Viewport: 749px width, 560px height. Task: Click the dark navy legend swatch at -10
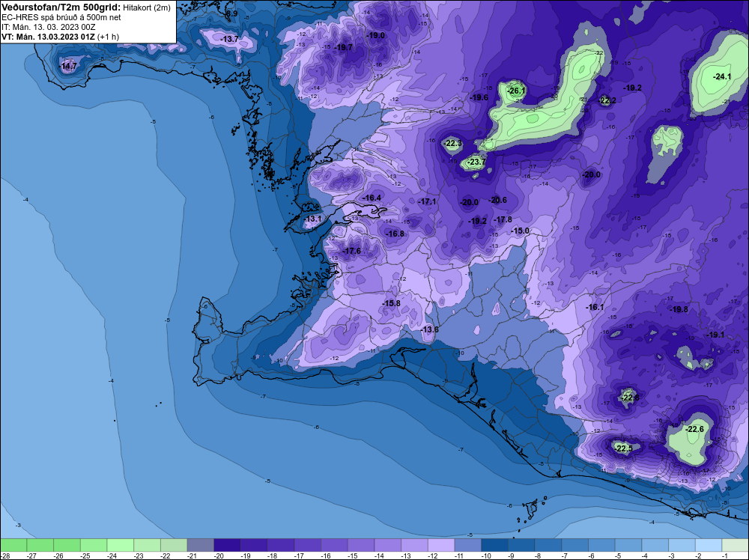(495, 545)
